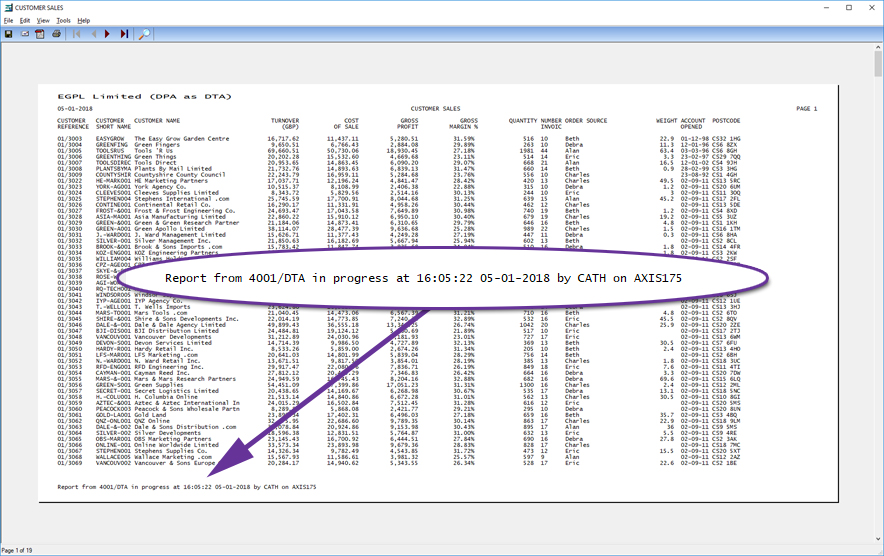Click 'H. Columbia Online' customer name
Screen dimensions: 884x556
click(166, 397)
